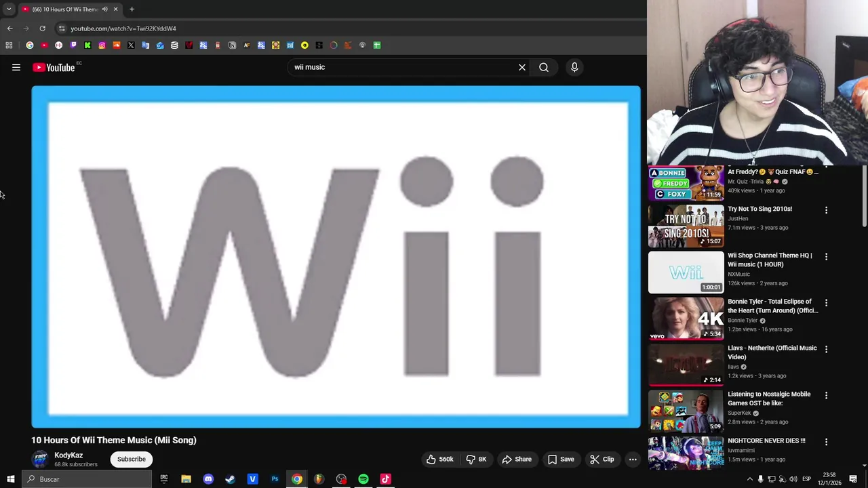The height and width of the screenshot is (488, 868).
Task: Close the Wii Theme browser tab
Action: [115, 9]
